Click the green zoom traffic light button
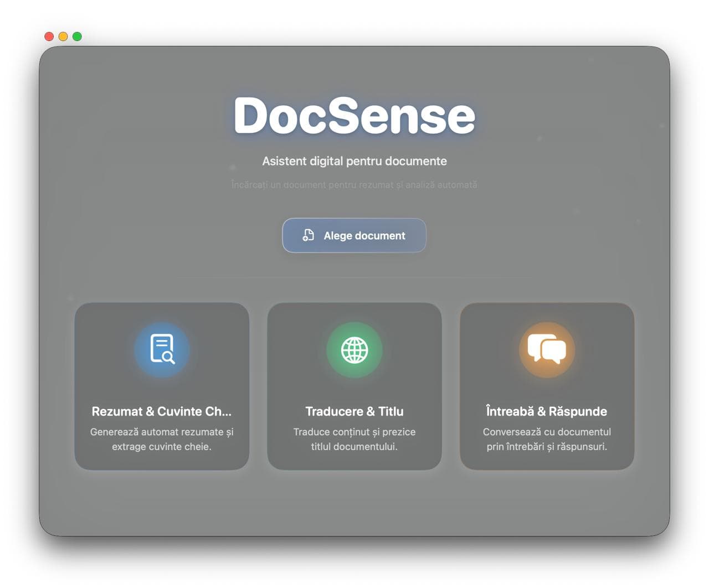709x588 pixels. [76, 36]
